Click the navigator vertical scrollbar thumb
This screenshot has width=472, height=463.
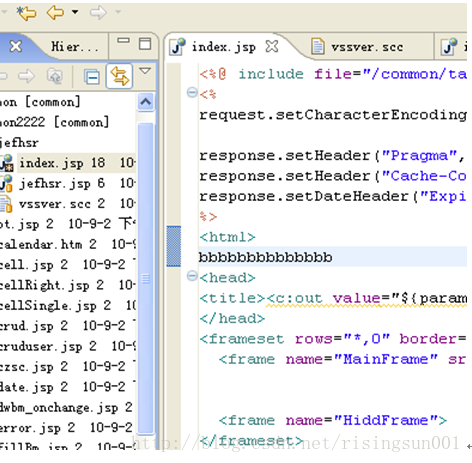click(x=146, y=278)
